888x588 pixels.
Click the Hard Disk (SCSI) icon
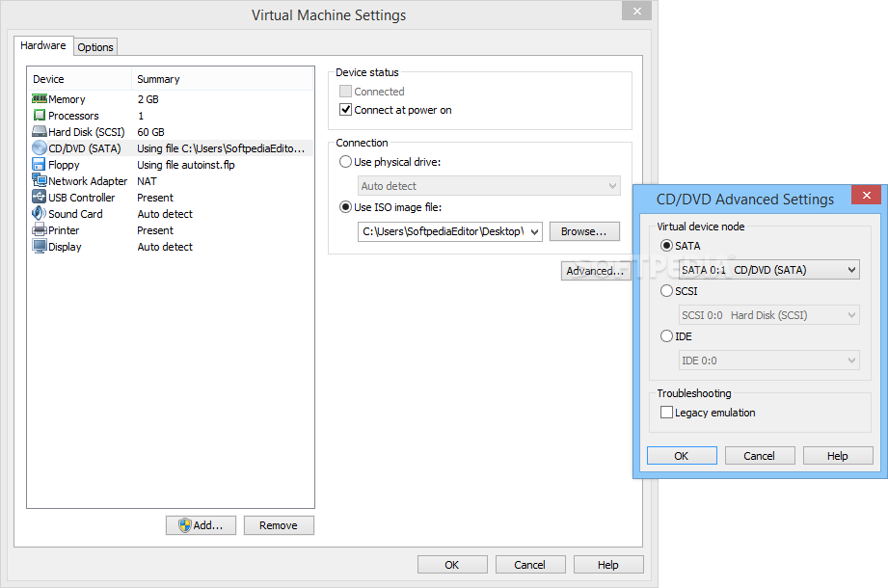(x=40, y=132)
